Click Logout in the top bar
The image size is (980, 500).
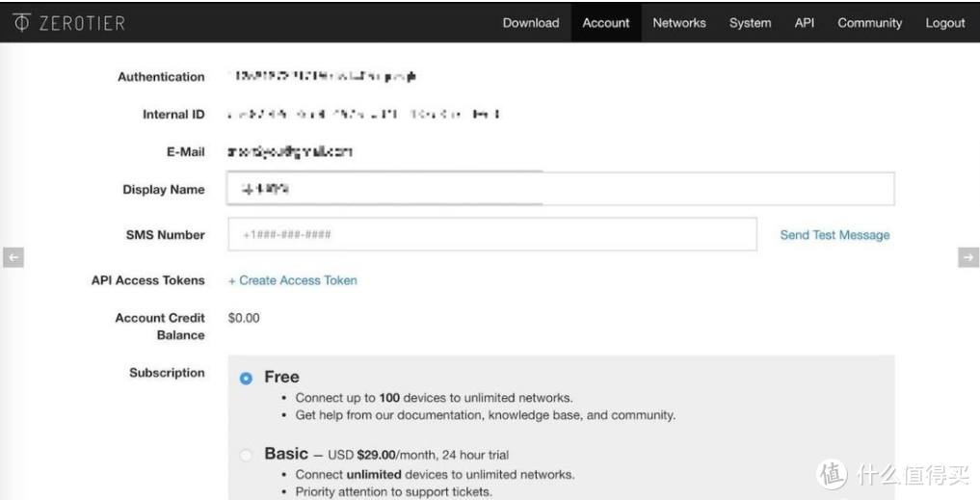[x=944, y=23]
